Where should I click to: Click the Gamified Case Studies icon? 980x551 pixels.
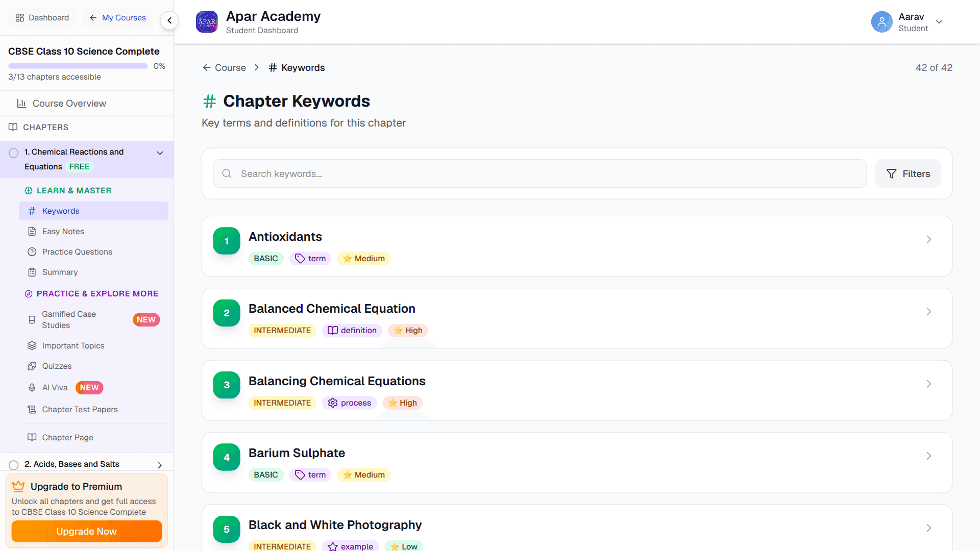tap(32, 320)
